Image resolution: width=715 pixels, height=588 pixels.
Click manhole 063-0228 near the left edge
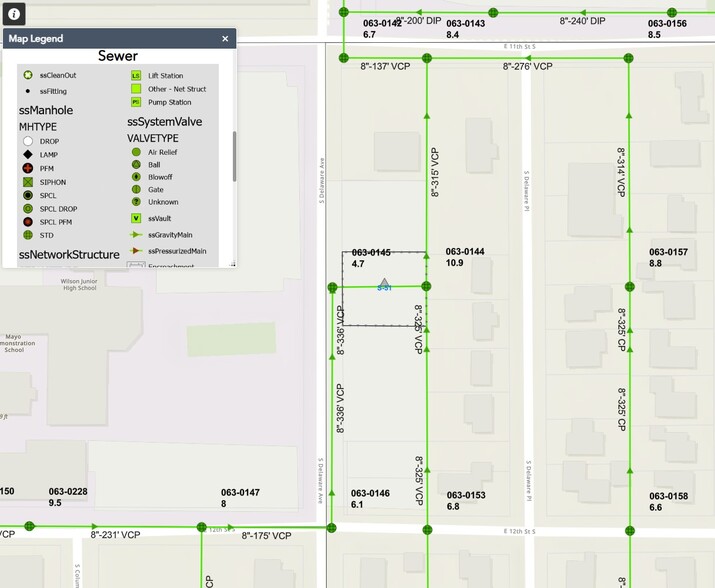[x=29, y=526]
